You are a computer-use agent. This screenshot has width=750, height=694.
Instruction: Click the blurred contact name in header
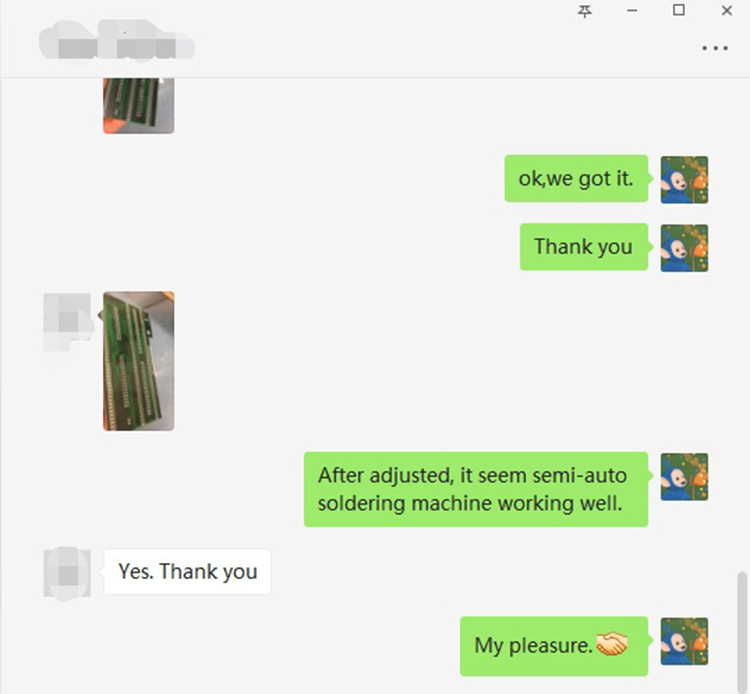coord(117,42)
